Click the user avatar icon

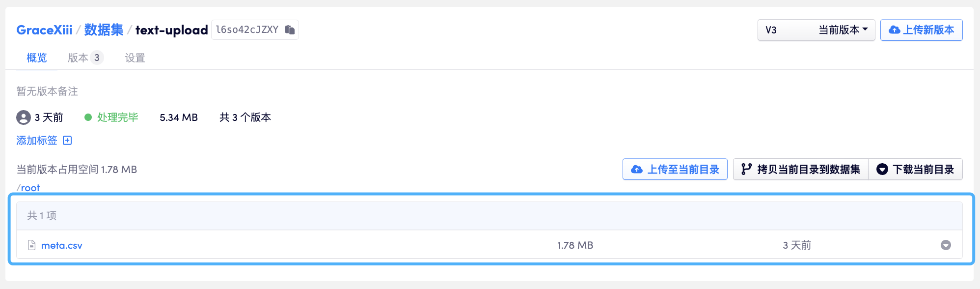tap(24, 117)
